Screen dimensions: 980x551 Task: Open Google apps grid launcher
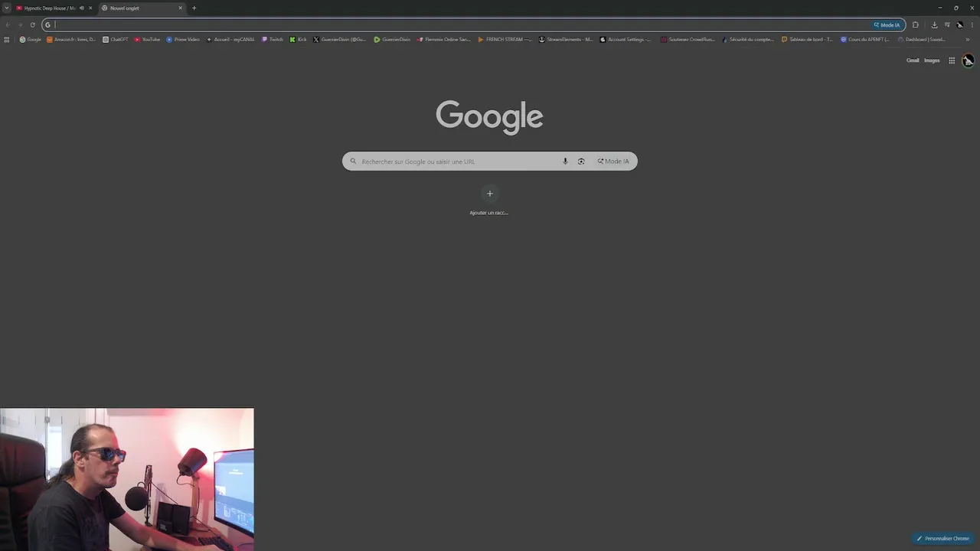(x=952, y=60)
